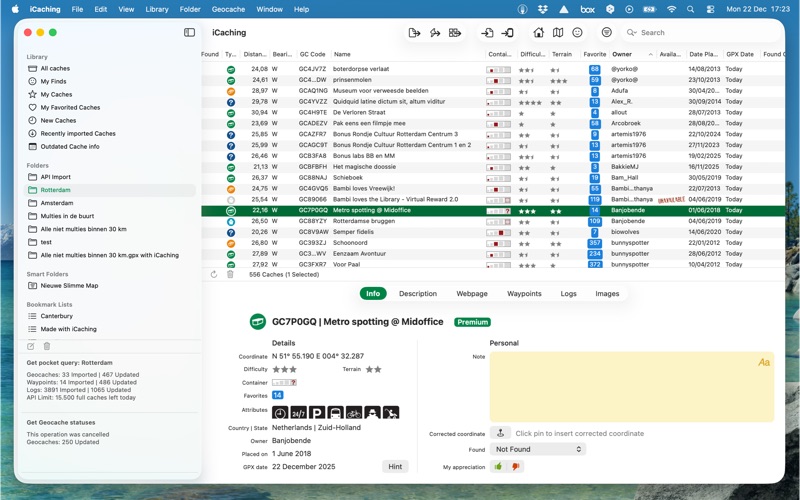
Task: Open the Library menu
Action: coord(157,9)
